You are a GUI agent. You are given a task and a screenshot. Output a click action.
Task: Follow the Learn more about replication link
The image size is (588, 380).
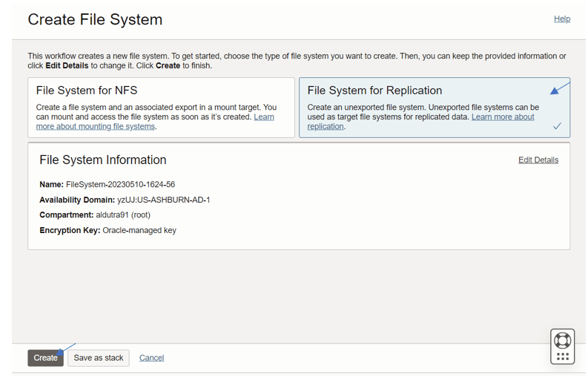[x=420, y=122]
